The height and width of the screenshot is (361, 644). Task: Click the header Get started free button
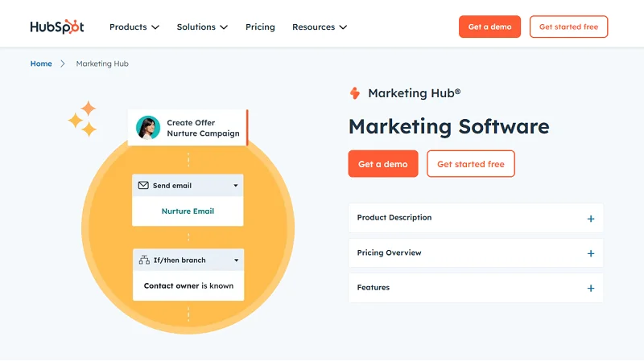(x=568, y=27)
